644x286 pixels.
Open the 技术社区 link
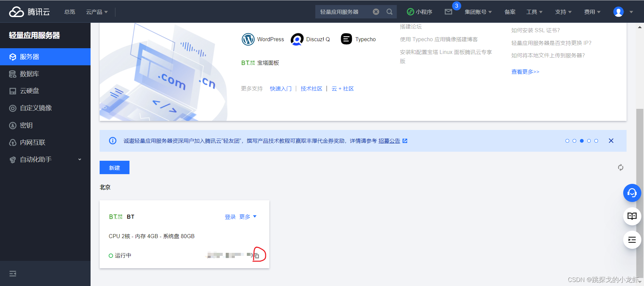click(x=311, y=88)
